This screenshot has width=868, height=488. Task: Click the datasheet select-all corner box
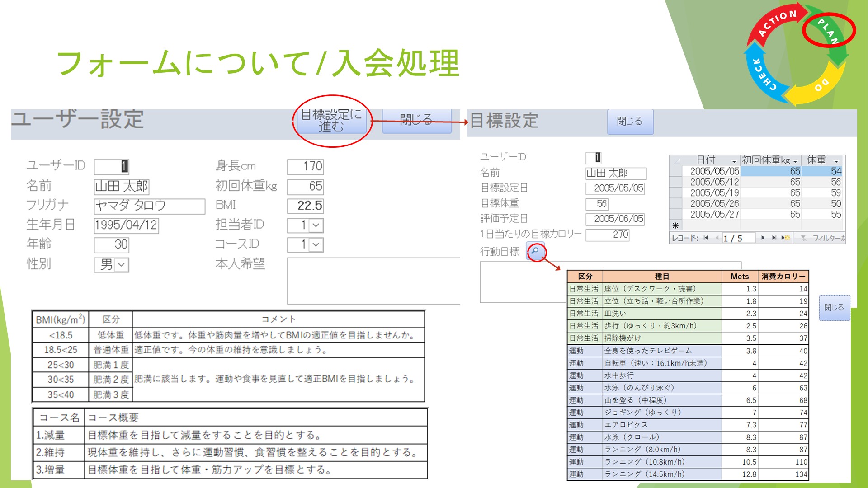pyautogui.click(x=676, y=160)
